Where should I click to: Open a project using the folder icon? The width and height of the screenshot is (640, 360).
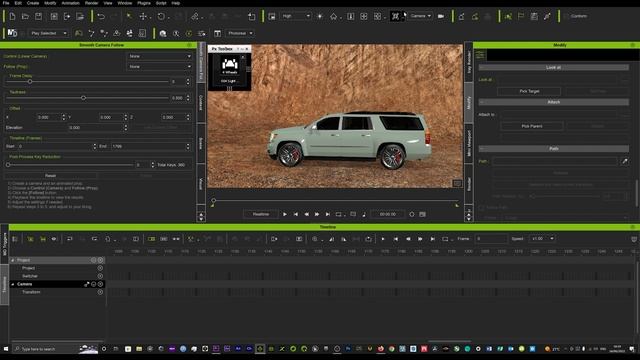tap(25, 16)
